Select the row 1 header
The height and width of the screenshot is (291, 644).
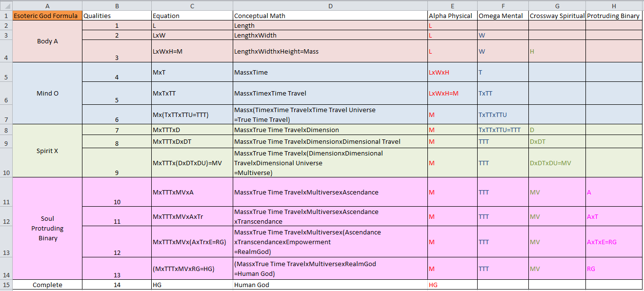pyautogui.click(x=6, y=16)
